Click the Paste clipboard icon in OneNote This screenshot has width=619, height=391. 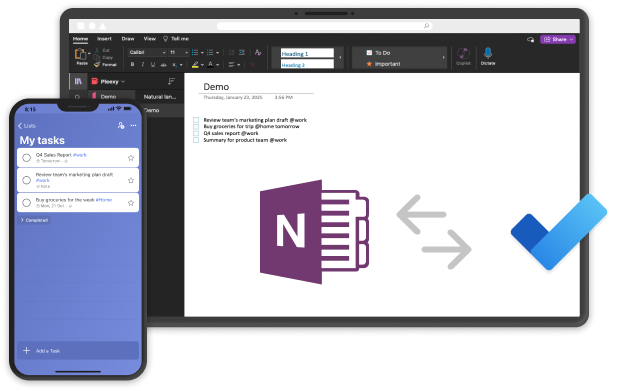pyautogui.click(x=81, y=54)
